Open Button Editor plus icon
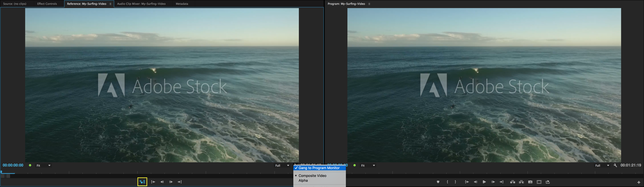This screenshot has height=187, width=644. point(639,182)
